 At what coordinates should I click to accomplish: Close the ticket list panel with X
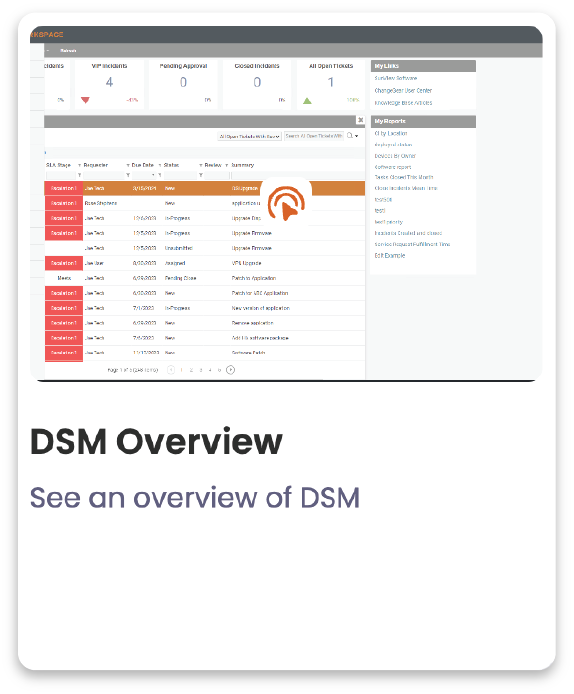point(360,120)
